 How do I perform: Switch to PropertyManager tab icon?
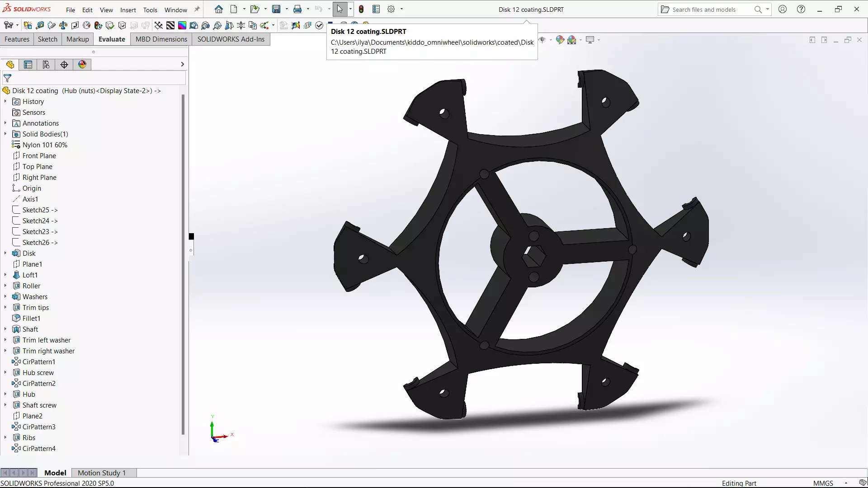[28, 65]
